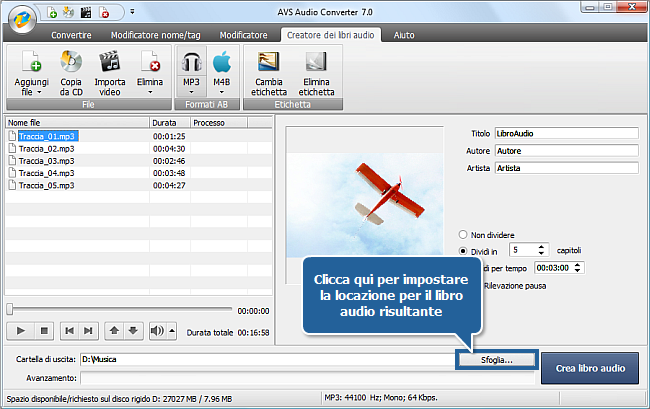Click the Titolo input field
Image resolution: width=650 pixels, height=409 pixels.
click(x=566, y=133)
